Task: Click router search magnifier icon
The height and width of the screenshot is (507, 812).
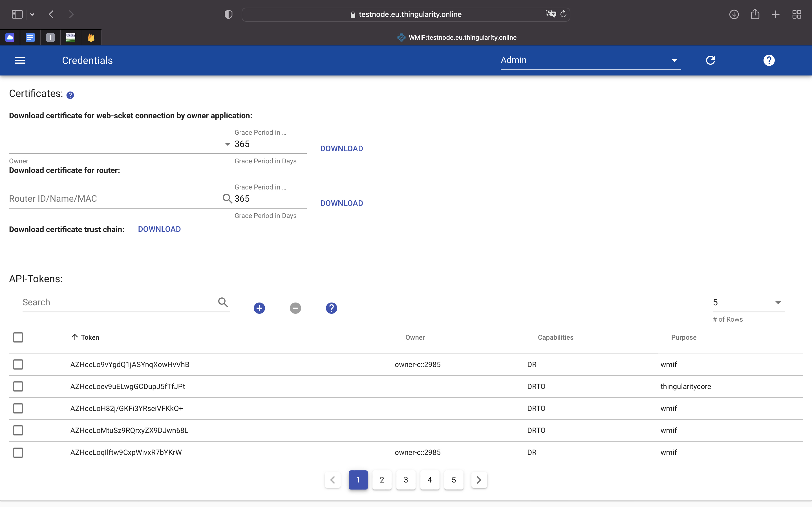Action: click(x=227, y=199)
